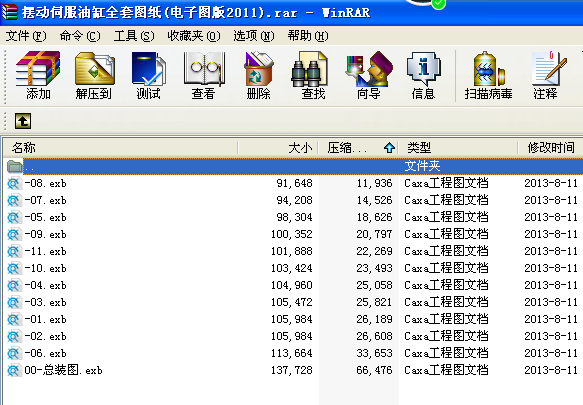
Task: Click size value 91,648
Action: (x=294, y=183)
